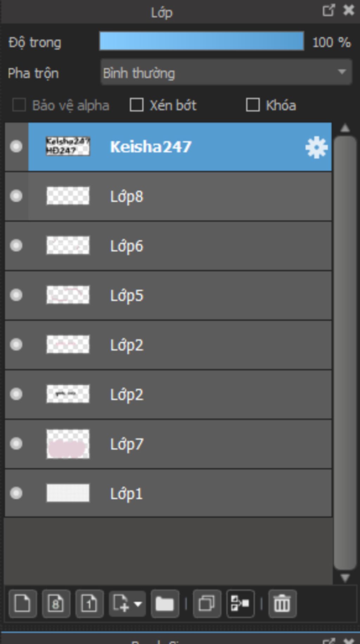This screenshot has width=360, height=644.
Task: Merge layer down with the one below
Action: pos(240,604)
